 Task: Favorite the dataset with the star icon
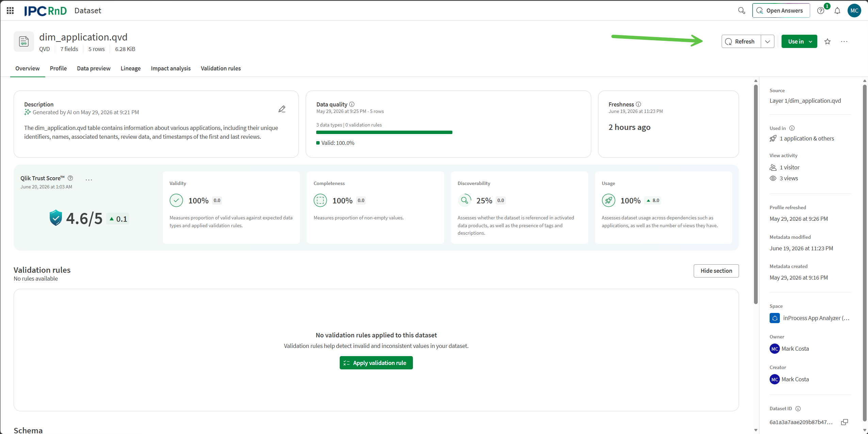[827, 41]
